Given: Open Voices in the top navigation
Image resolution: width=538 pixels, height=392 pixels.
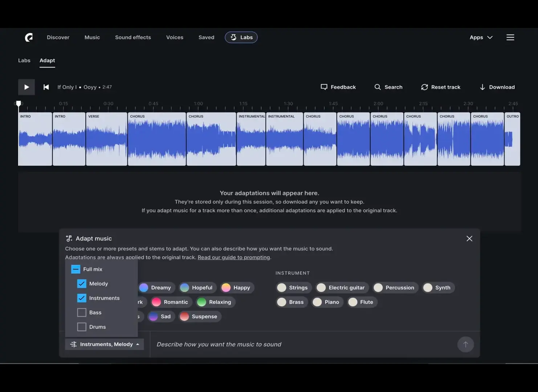Looking at the screenshot, I should [x=175, y=37].
